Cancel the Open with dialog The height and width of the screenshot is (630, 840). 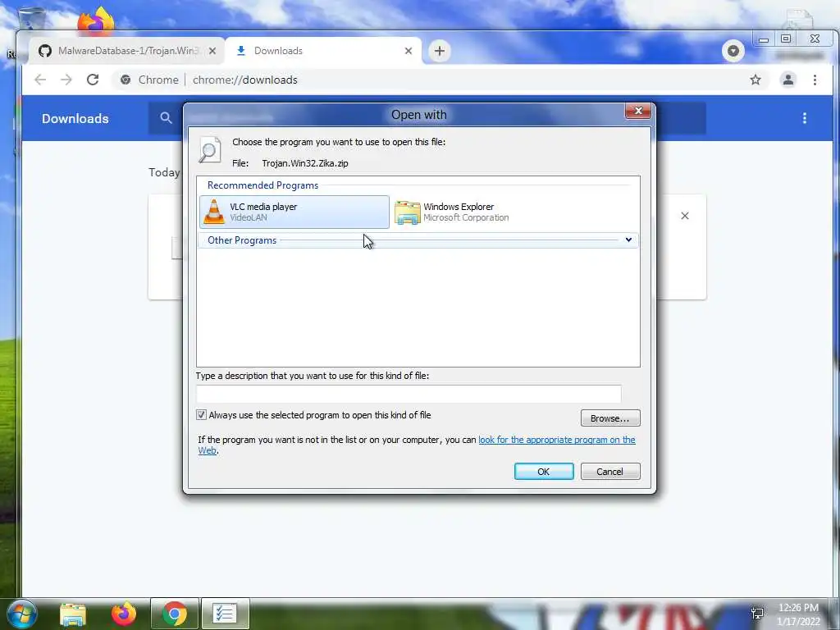[610, 472]
